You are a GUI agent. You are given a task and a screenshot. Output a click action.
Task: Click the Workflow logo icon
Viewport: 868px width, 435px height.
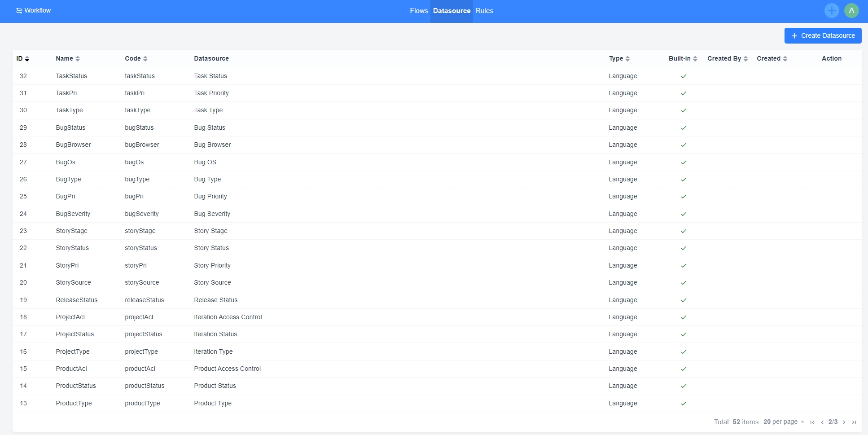point(19,11)
